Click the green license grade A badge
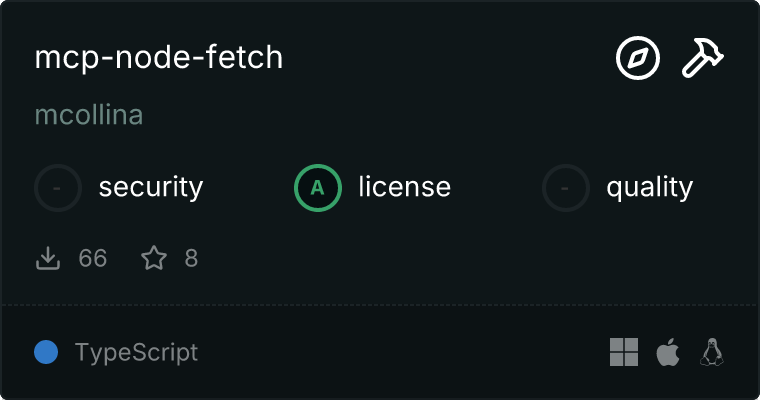This screenshot has height=400, width=760. [318, 187]
